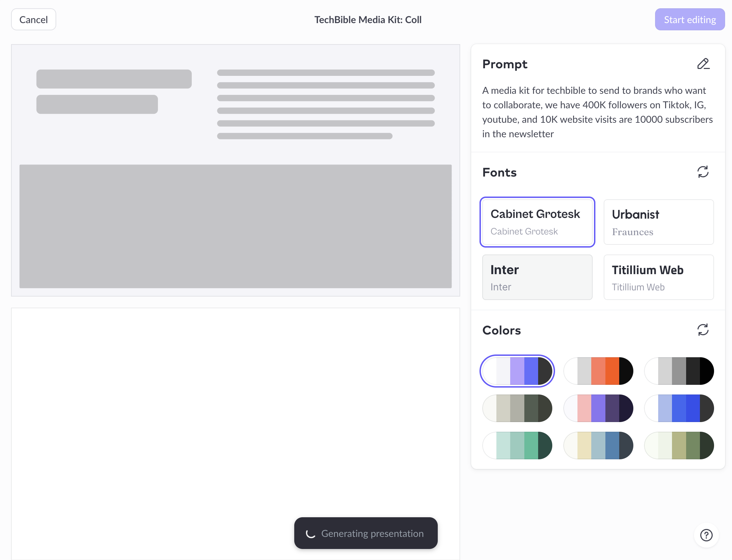The image size is (732, 560).
Task: Select the cream and steel blue palette
Action: tap(598, 446)
